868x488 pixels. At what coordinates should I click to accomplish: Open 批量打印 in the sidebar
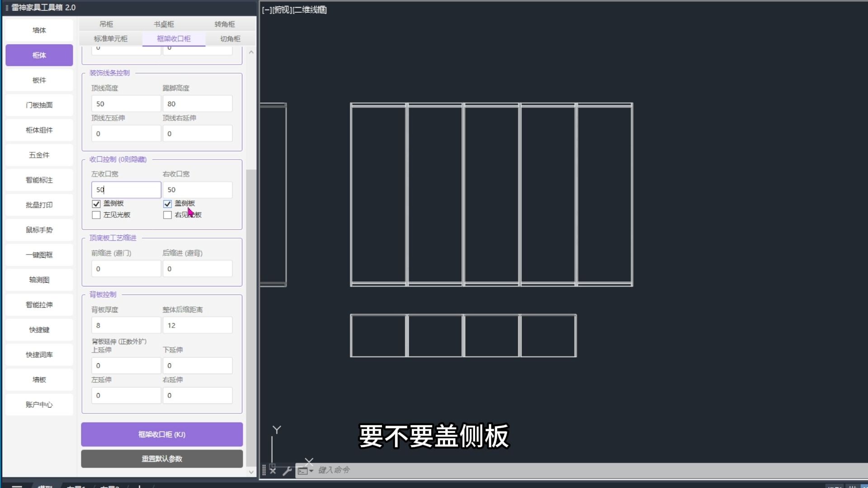click(39, 205)
